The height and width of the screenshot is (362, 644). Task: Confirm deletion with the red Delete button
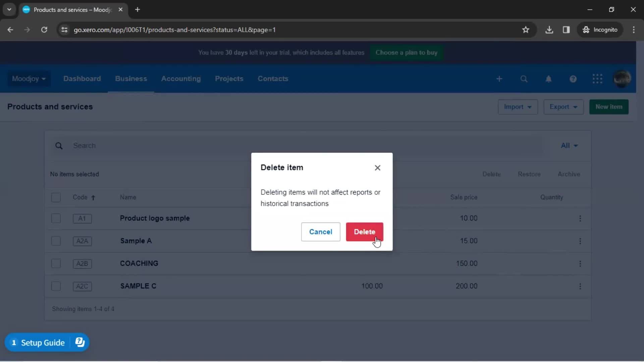pos(365,232)
